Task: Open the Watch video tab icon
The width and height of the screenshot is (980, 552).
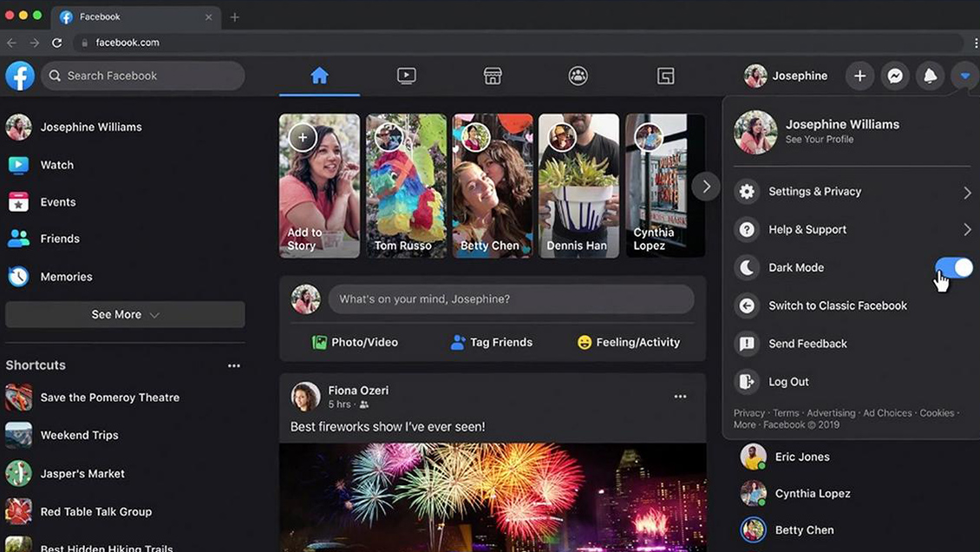Action: (x=406, y=76)
